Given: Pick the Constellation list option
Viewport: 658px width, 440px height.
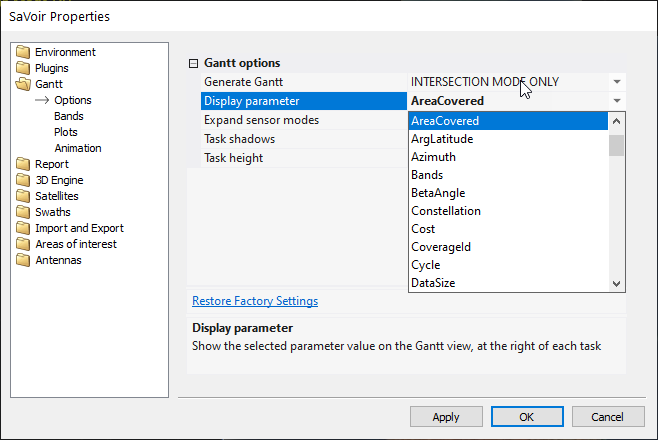Looking at the screenshot, I should [x=445, y=211].
